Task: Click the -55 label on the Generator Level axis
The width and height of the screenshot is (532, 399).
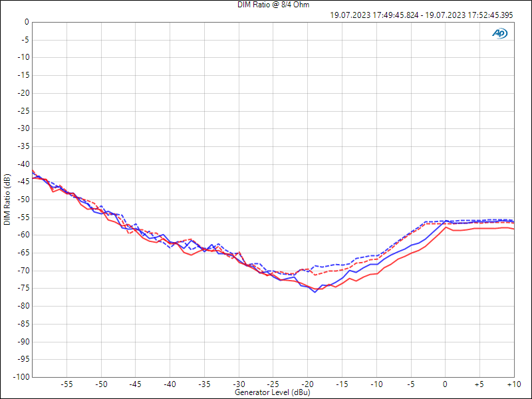Action: pos(66,384)
